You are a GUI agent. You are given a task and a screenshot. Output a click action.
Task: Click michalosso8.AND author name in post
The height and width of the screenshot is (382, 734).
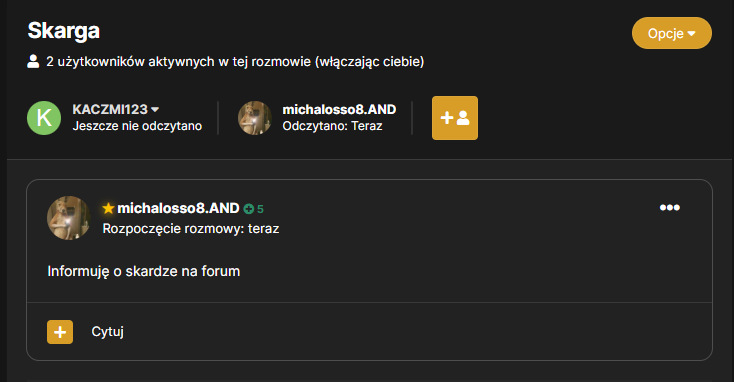click(x=178, y=208)
